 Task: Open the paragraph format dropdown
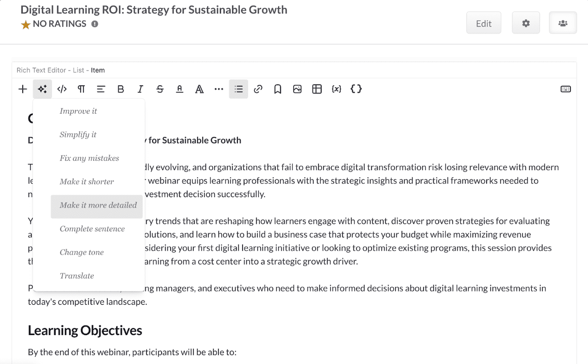pyautogui.click(x=81, y=89)
